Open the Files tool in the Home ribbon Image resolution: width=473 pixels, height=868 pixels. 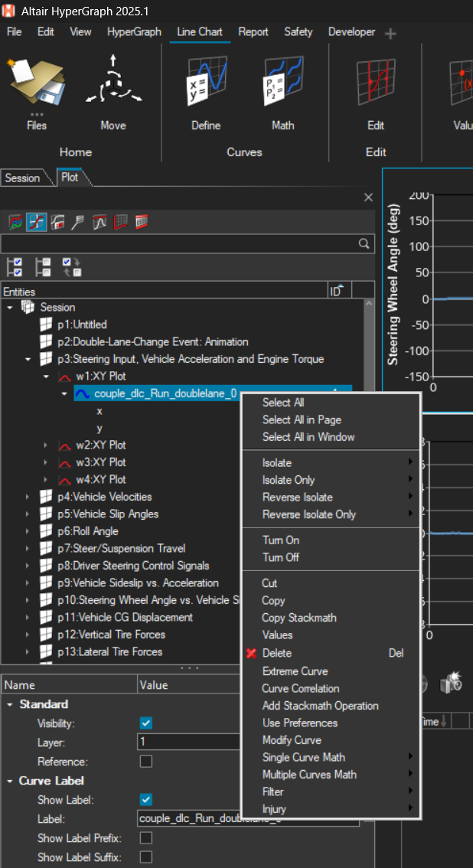tap(37, 83)
